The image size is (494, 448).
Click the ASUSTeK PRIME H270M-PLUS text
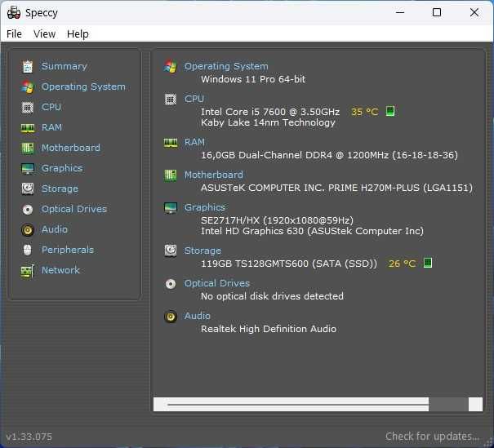click(336, 188)
